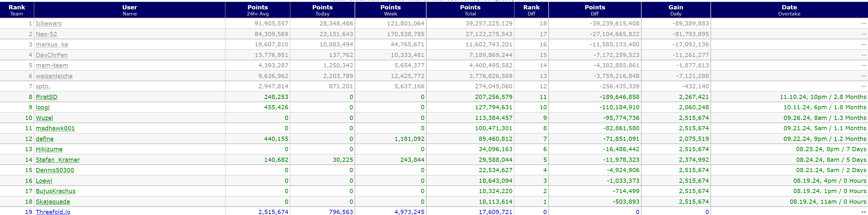Open the Neo-52 user profile link
Image resolution: width=868 pixels, height=215 pixels.
point(46,34)
